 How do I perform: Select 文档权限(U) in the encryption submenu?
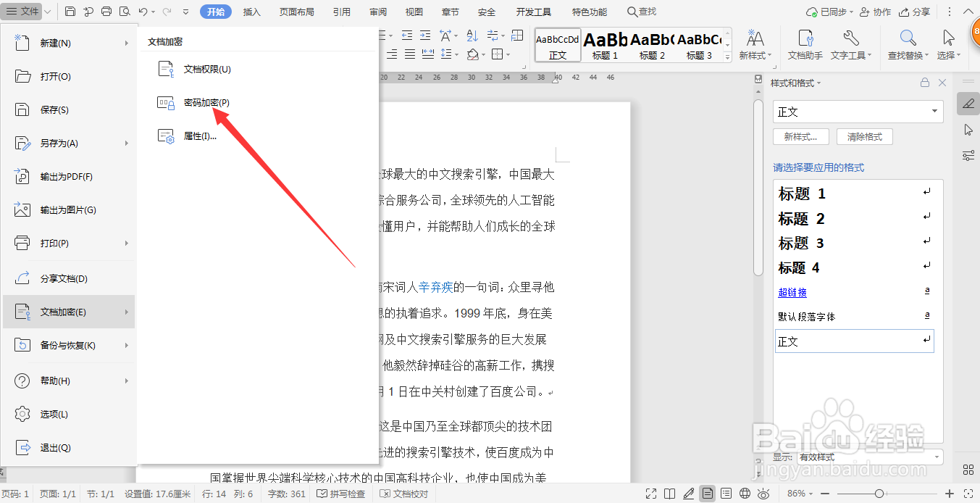click(x=258, y=69)
